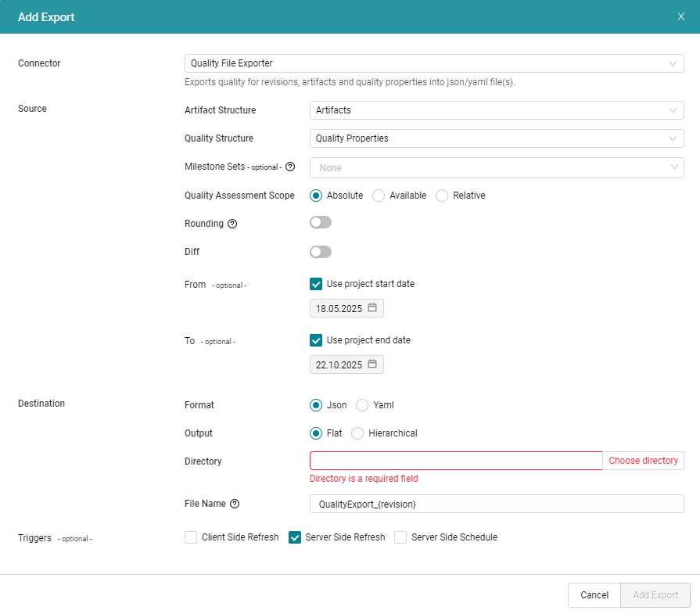Disable the Server Side Refresh trigger
The image size is (700, 614).
click(x=295, y=537)
